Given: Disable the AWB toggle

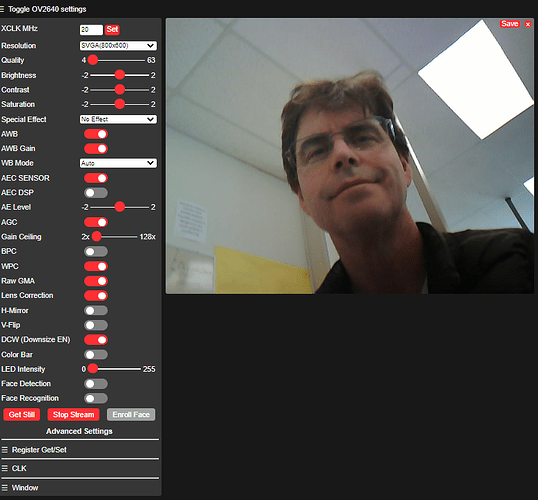Looking at the screenshot, I should point(96,134).
